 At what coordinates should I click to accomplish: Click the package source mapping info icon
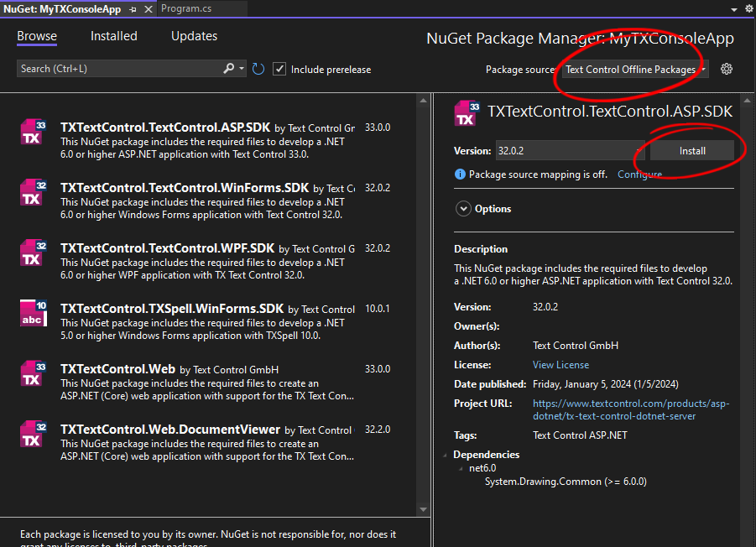460,174
